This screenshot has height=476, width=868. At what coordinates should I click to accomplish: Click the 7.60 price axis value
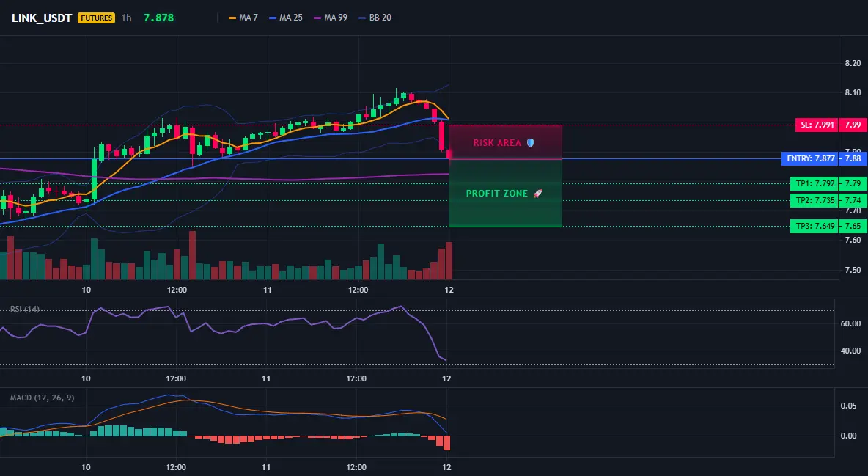pos(853,240)
